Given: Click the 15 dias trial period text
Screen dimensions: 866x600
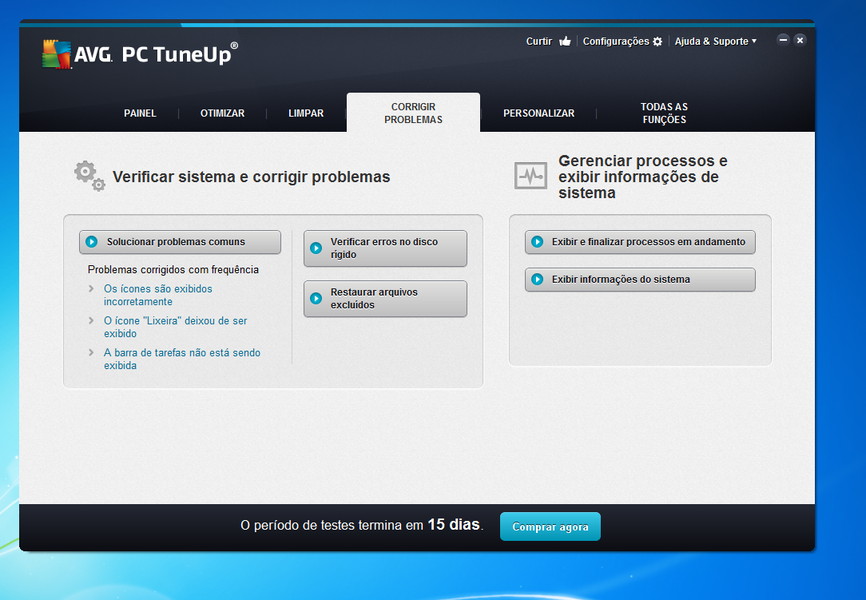Looking at the screenshot, I should pyautogui.click(x=453, y=524).
